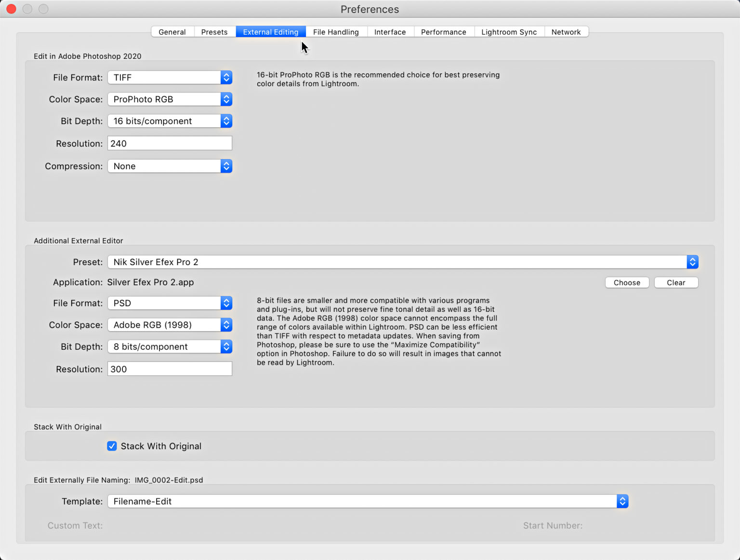Switch to the Presets tab
The height and width of the screenshot is (560, 740).
click(x=214, y=32)
